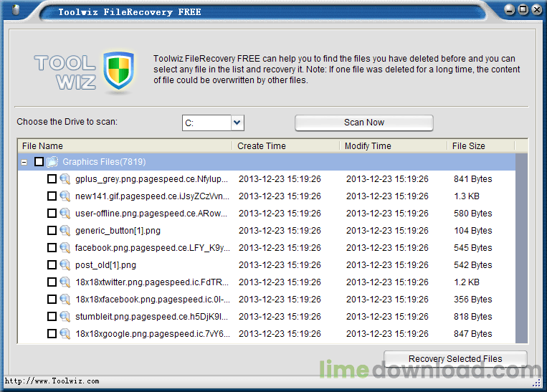Click the magnifier icon beside generic_button[1].png
This screenshot has width=547, height=392.
tap(65, 231)
